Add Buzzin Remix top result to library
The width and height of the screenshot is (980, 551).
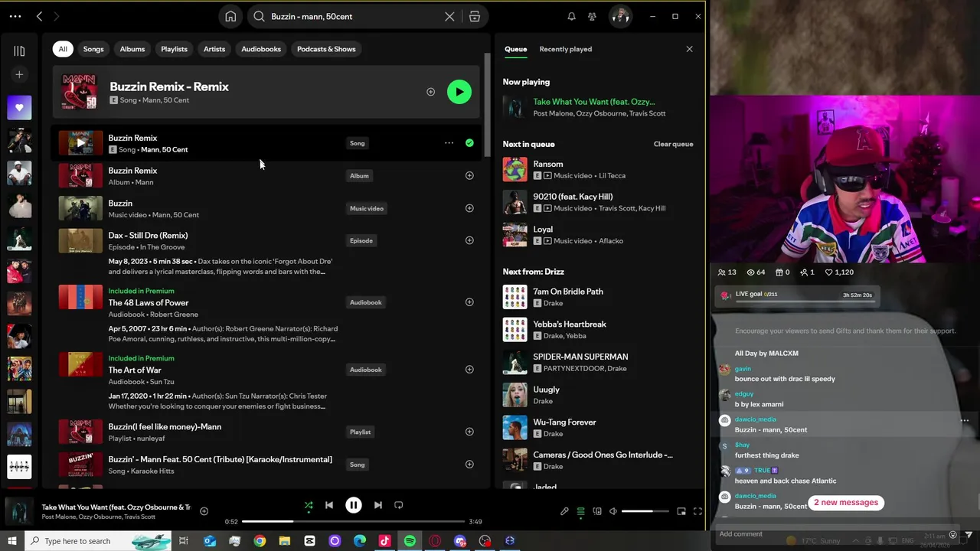[430, 92]
